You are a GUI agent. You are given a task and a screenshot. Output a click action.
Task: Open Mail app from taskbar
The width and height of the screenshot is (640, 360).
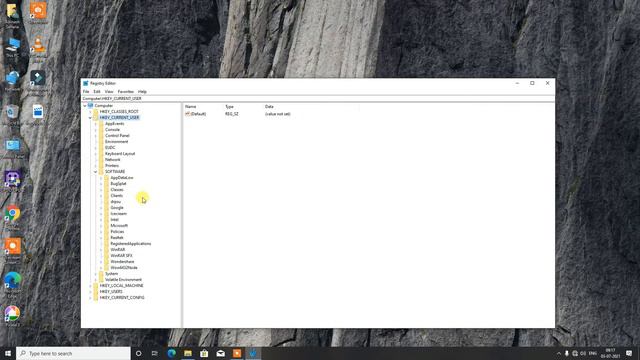click(x=220, y=353)
